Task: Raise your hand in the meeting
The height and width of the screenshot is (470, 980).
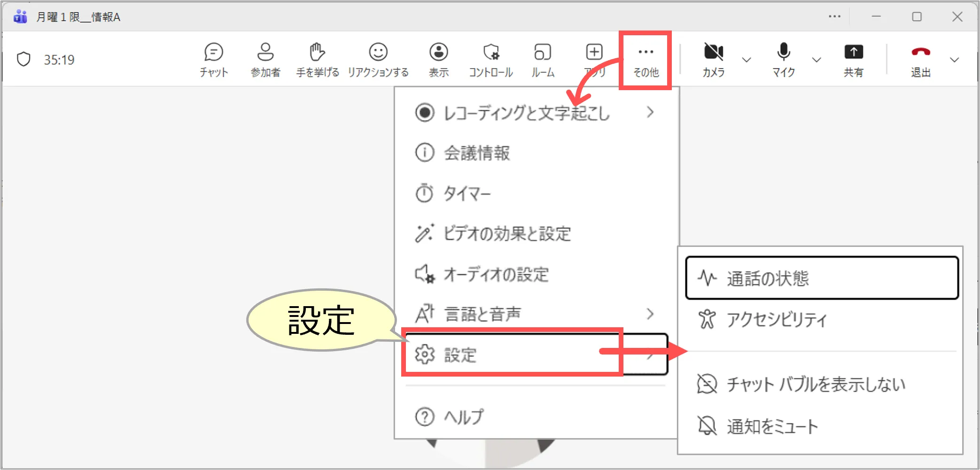Action: coord(317,53)
